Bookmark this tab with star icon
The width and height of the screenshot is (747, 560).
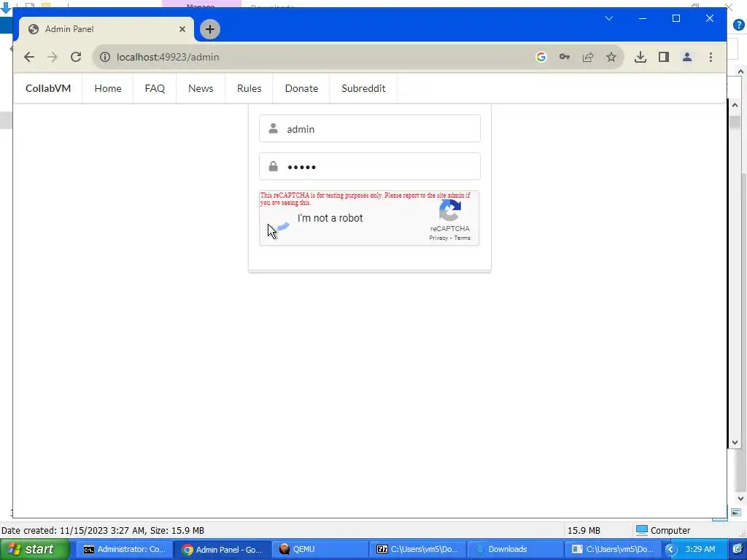click(611, 57)
